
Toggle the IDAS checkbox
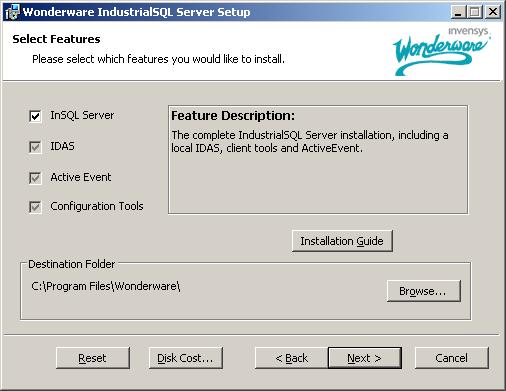tap(35, 147)
